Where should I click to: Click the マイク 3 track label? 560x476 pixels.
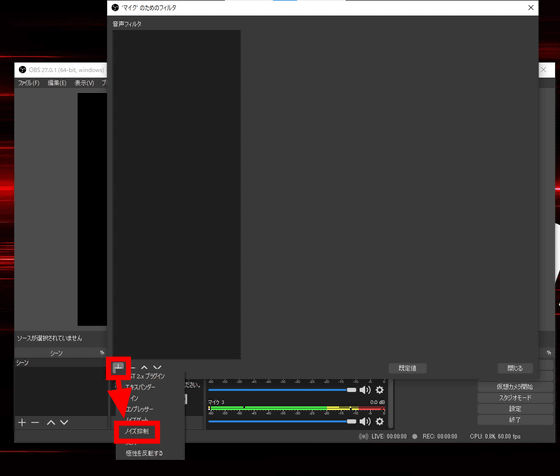216,402
